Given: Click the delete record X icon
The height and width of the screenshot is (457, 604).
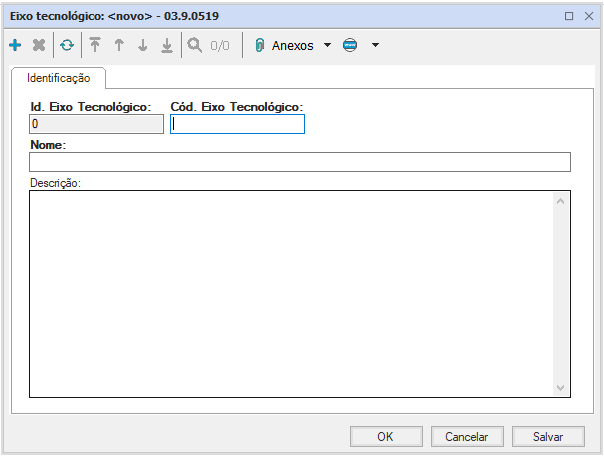Looking at the screenshot, I should (39, 45).
